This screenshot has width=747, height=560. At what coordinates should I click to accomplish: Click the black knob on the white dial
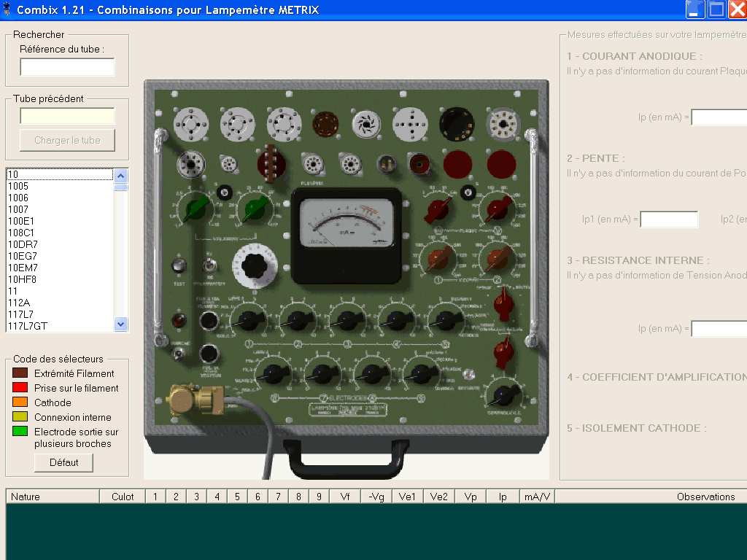coord(255,265)
